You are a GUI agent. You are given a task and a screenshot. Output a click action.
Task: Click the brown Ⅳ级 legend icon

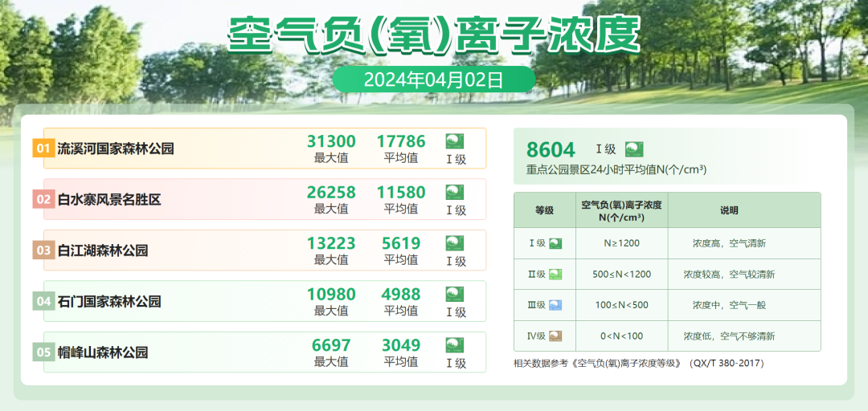tap(555, 336)
